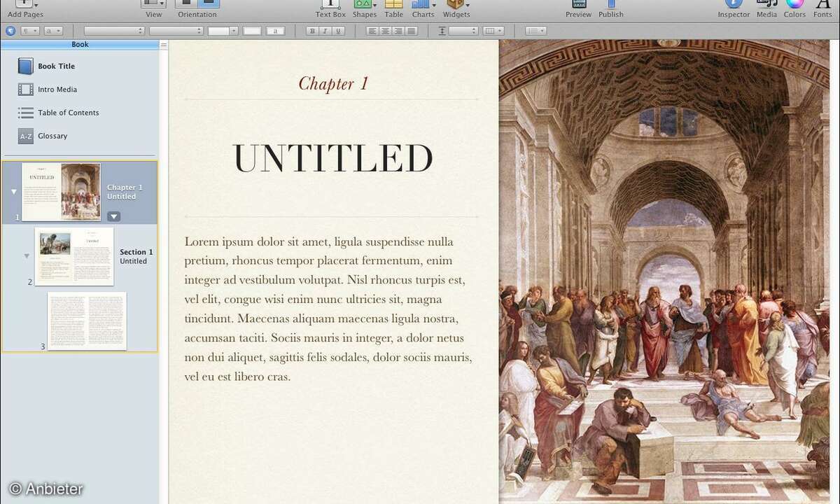Align text right
The width and height of the screenshot is (840, 504).
pyautogui.click(x=398, y=31)
